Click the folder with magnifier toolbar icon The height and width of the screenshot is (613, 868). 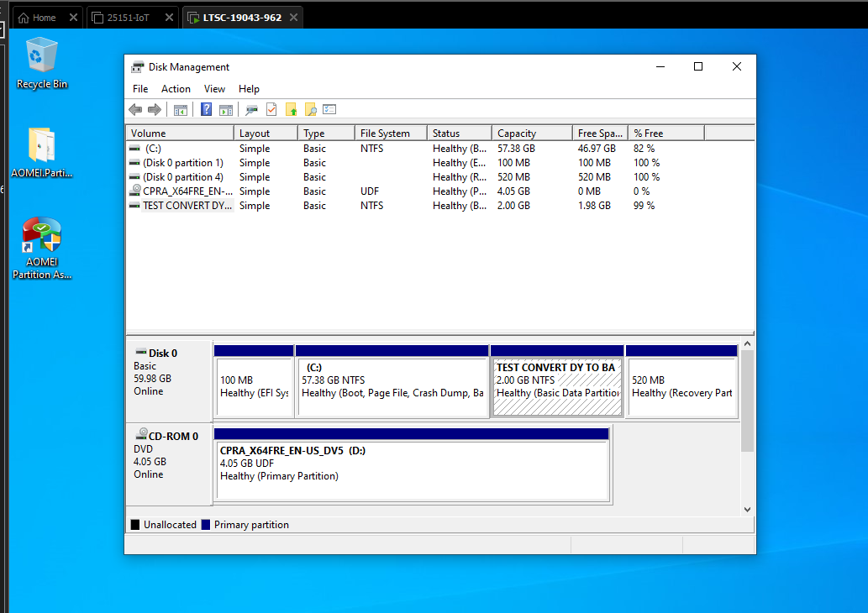311,109
